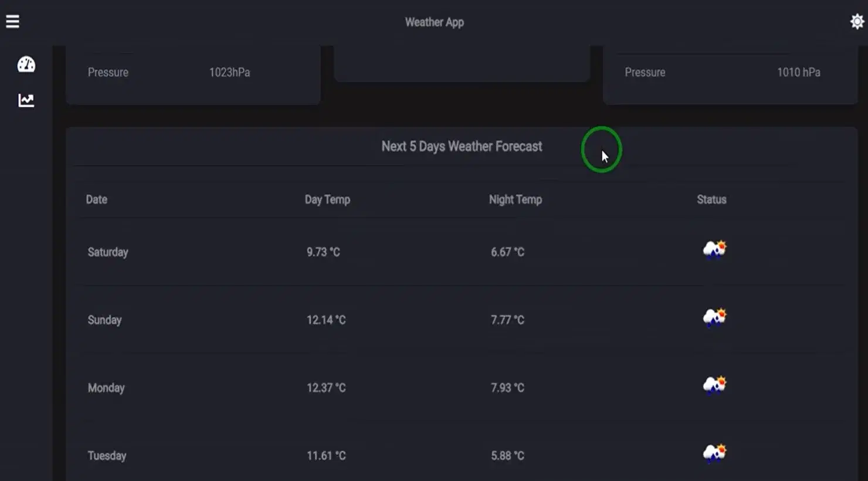This screenshot has height=481, width=868.
Task: Click Sunday's weather status icon
Action: pyautogui.click(x=714, y=317)
